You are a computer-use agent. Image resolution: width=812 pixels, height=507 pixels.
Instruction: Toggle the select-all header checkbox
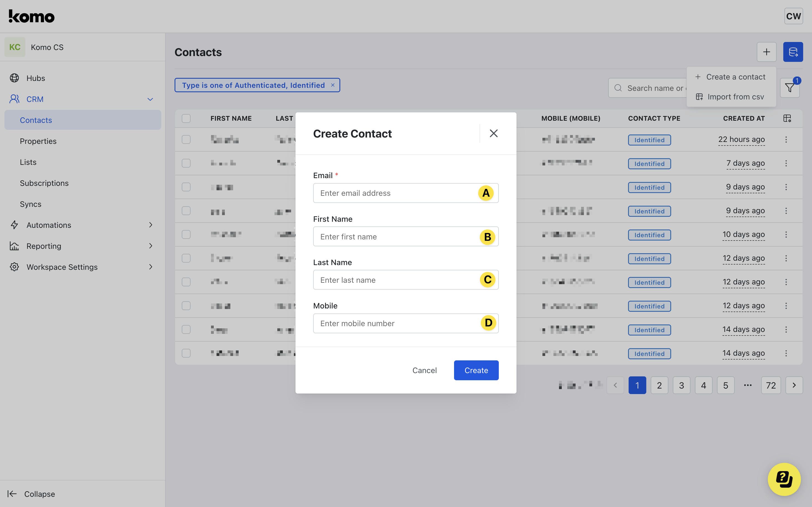[186, 118]
